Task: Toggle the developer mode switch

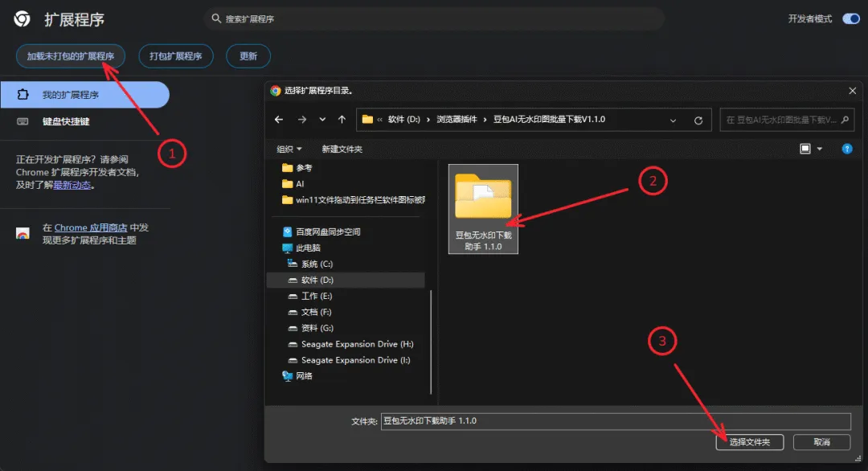Action: [x=851, y=18]
